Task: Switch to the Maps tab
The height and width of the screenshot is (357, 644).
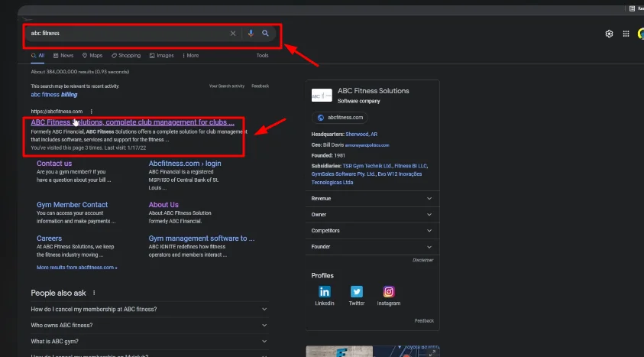Action: pyautogui.click(x=92, y=56)
